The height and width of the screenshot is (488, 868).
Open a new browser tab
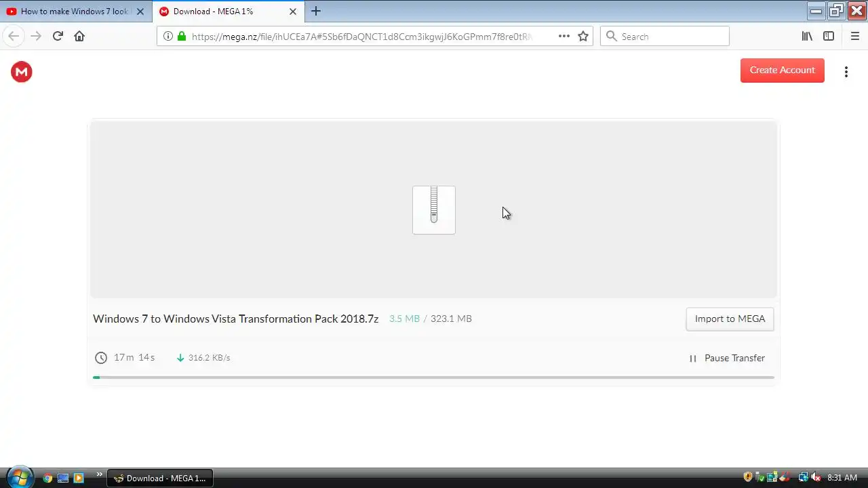pyautogui.click(x=316, y=12)
